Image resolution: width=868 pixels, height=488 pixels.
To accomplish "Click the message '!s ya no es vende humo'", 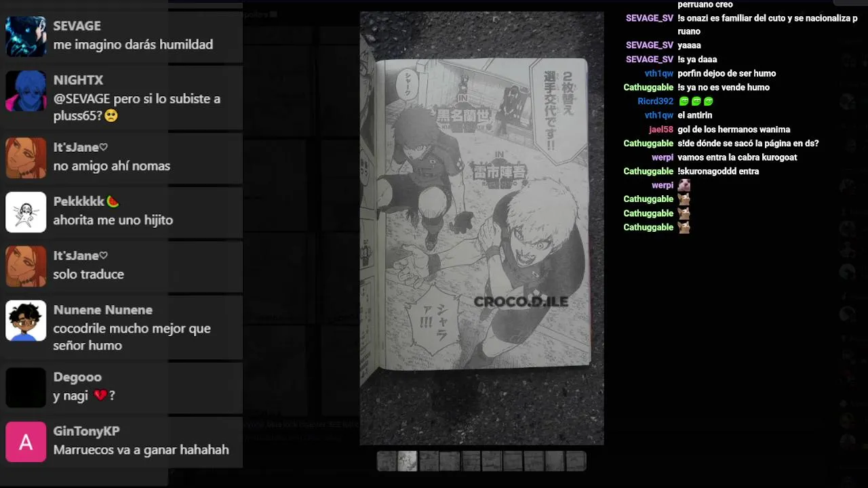I will click(724, 87).
